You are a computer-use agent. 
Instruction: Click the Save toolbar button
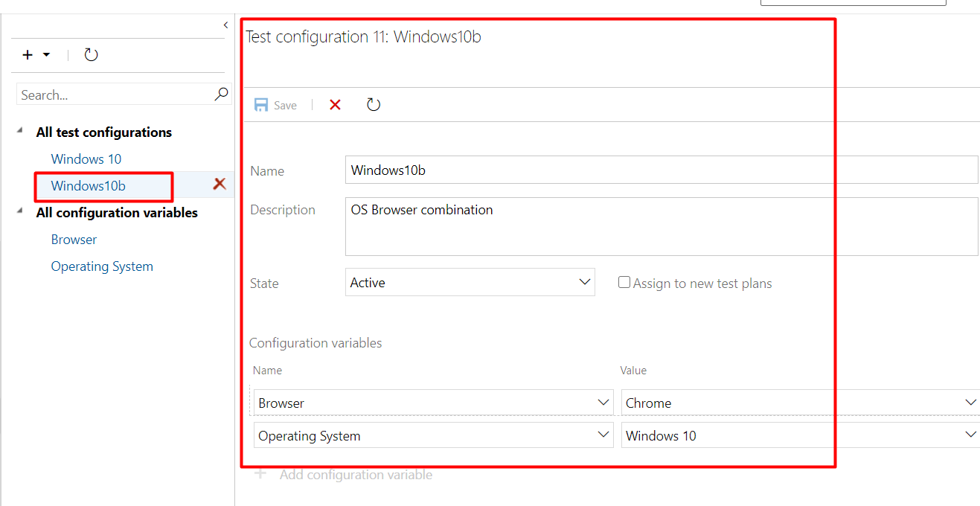coord(275,105)
